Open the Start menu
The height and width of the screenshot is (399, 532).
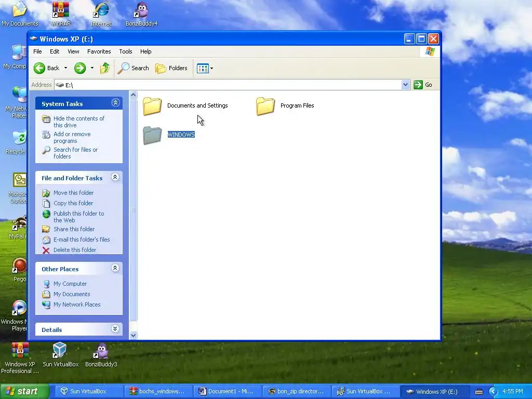click(24, 392)
